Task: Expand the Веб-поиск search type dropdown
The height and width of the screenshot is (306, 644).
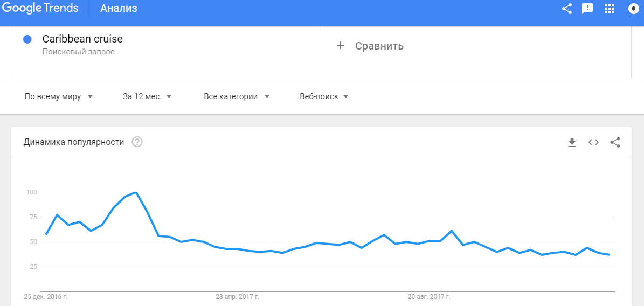Action: (x=324, y=96)
